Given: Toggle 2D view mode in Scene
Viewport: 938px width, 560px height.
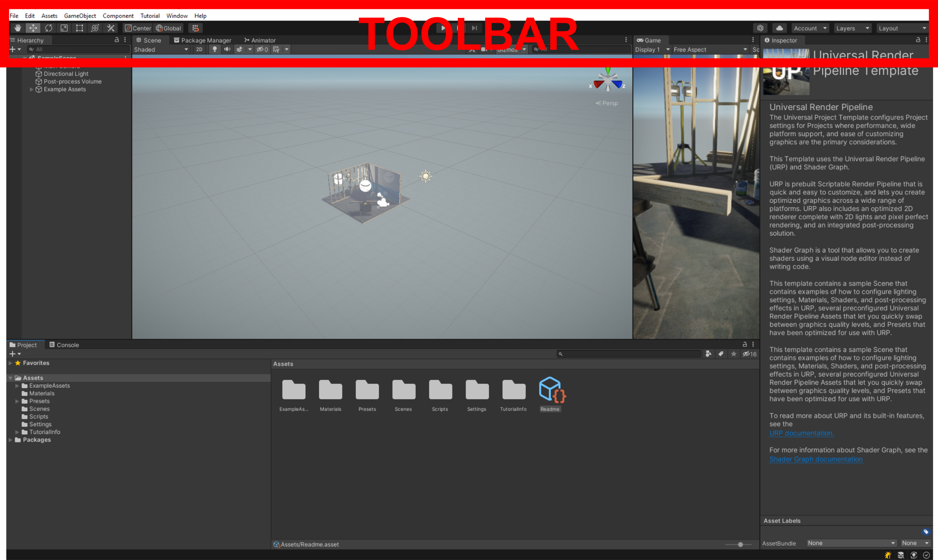Looking at the screenshot, I should click(x=199, y=49).
